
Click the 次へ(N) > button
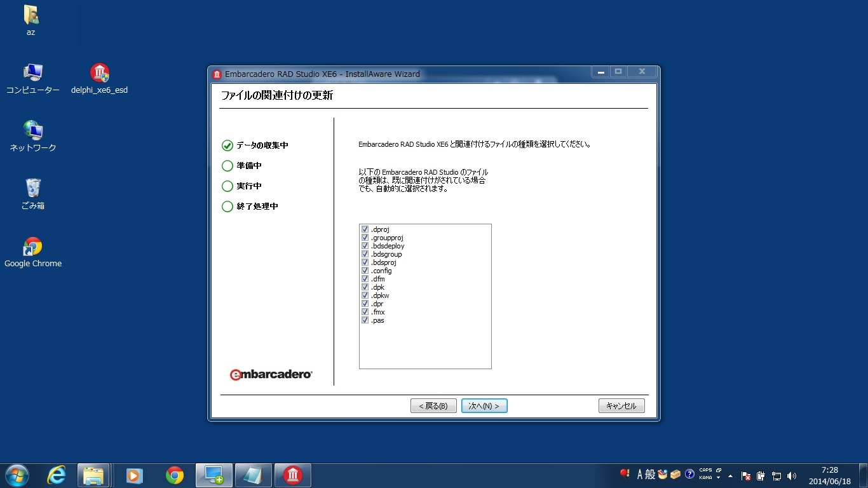click(484, 405)
